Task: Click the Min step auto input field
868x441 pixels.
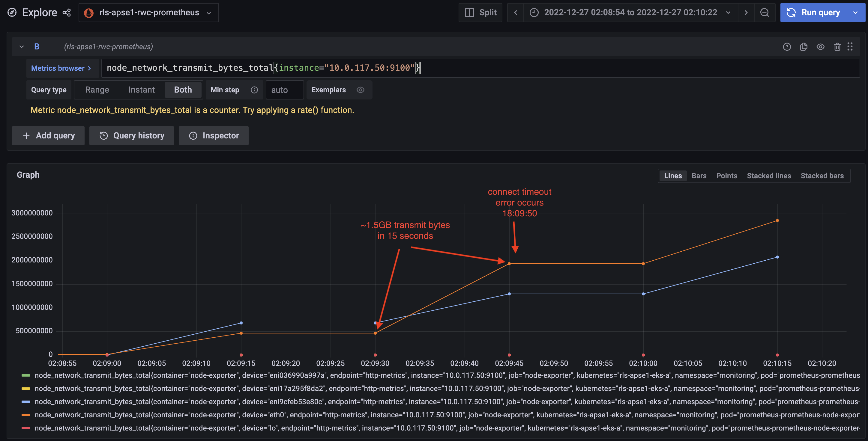Action: click(284, 90)
